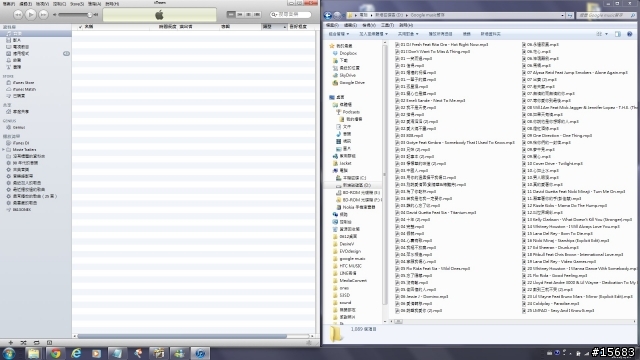This screenshot has height=360, width=640.
Task: Open Google Drive in Explorer favorites
Action: [349, 82]
